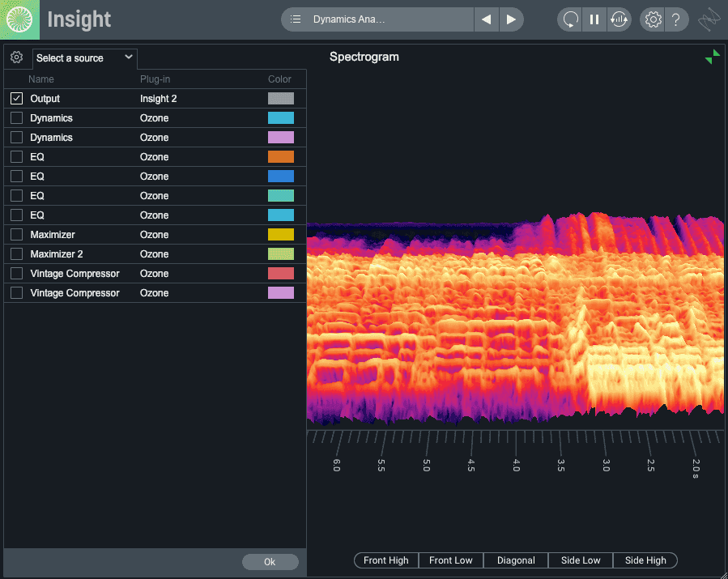Screen dimensions: 728x579
Task: Check the Maximizer 2 source checkbox
Action: [17, 254]
